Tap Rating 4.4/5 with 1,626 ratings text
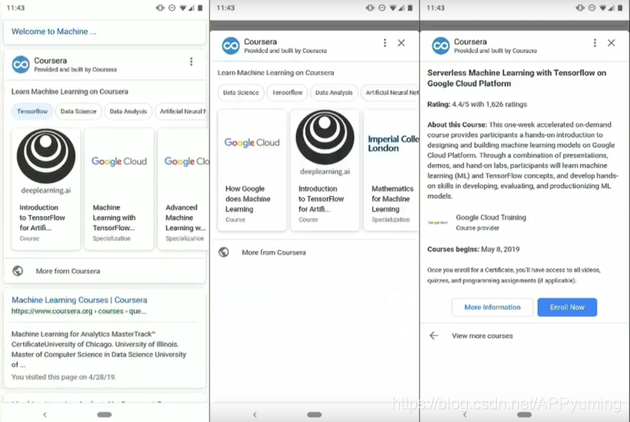 coord(477,104)
